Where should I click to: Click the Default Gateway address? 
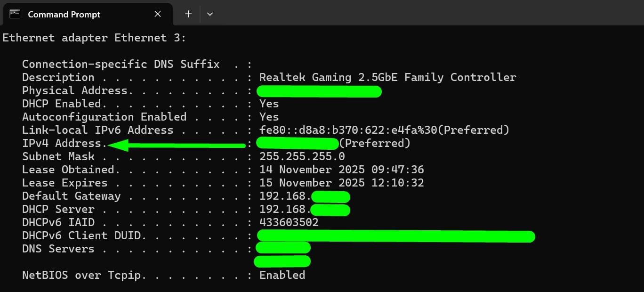pos(305,196)
